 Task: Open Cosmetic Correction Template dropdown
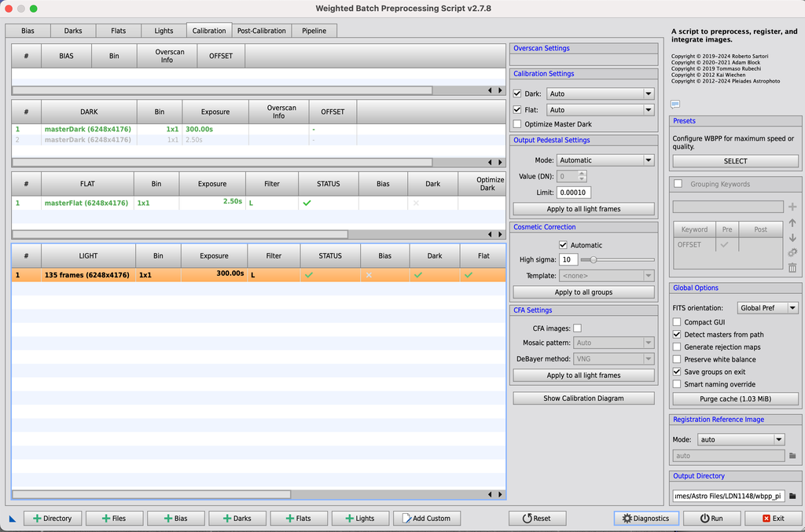pos(606,276)
